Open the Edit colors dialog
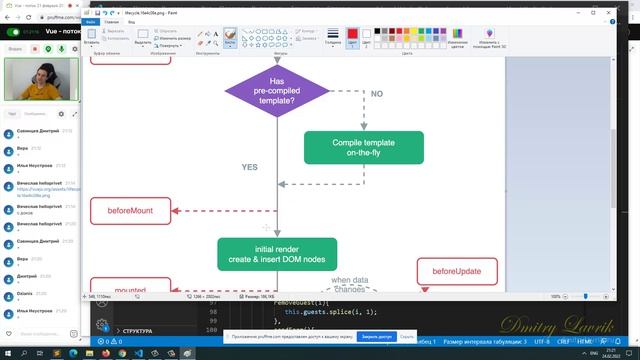This screenshot has height=360, width=640. [458, 38]
